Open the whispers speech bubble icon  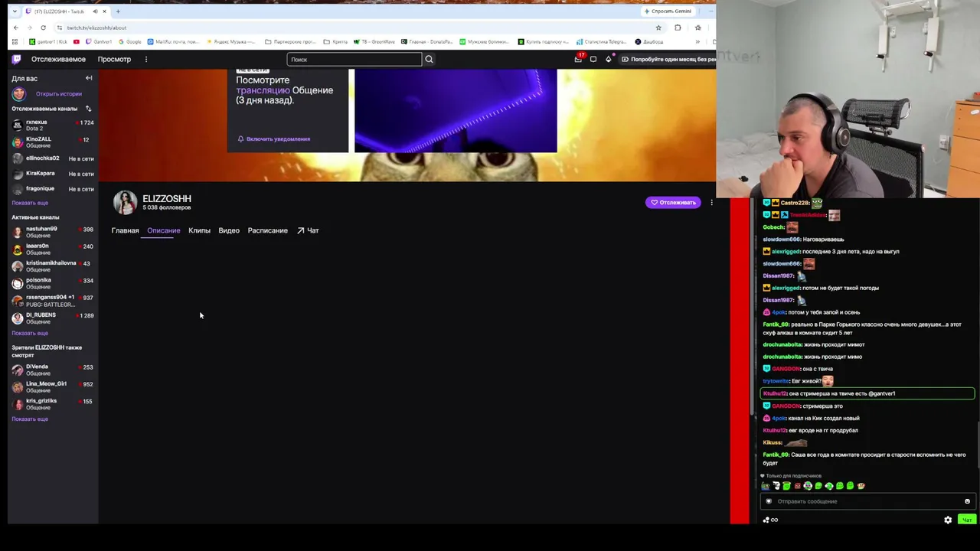tap(593, 59)
